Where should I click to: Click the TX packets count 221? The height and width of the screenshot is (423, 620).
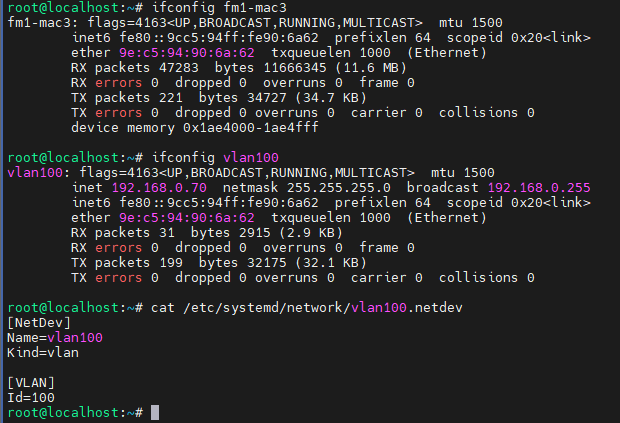point(175,97)
